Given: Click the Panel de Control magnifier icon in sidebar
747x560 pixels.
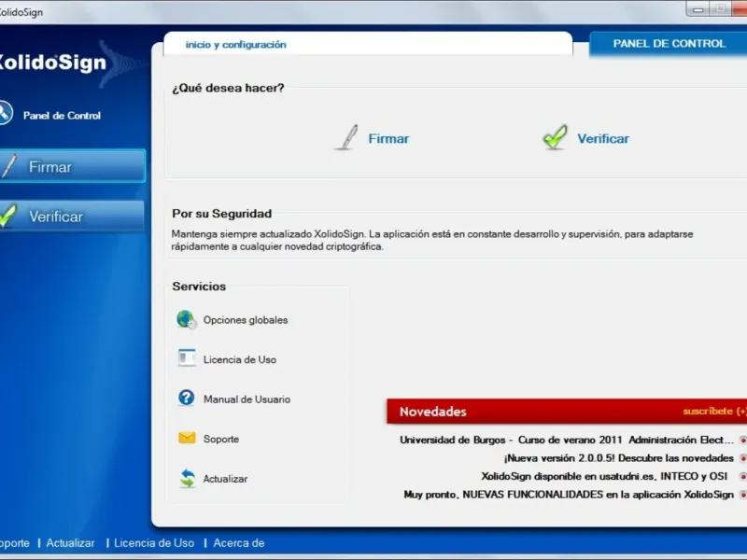Looking at the screenshot, I should click(6, 113).
